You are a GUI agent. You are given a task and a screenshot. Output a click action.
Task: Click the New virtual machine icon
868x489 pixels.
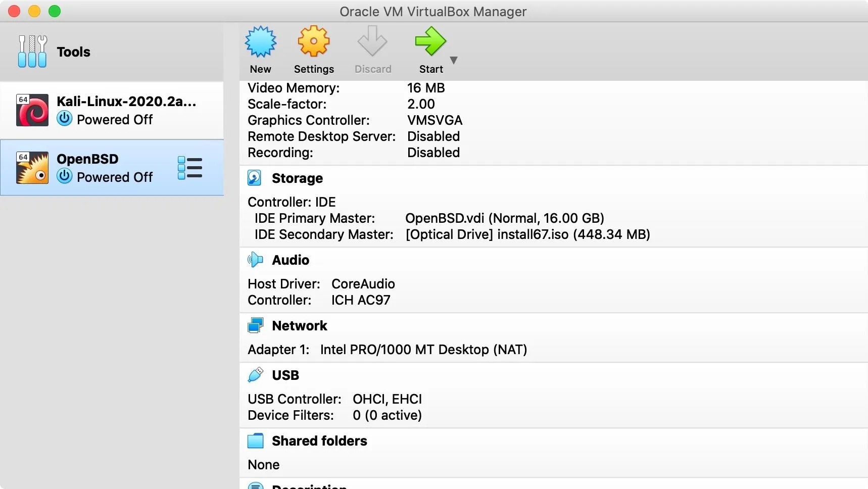pyautogui.click(x=261, y=41)
